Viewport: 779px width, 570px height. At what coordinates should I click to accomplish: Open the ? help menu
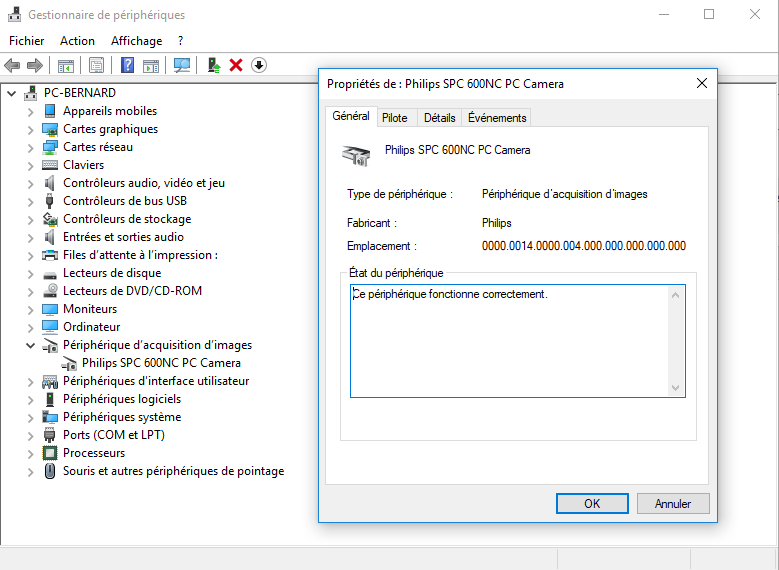180,41
